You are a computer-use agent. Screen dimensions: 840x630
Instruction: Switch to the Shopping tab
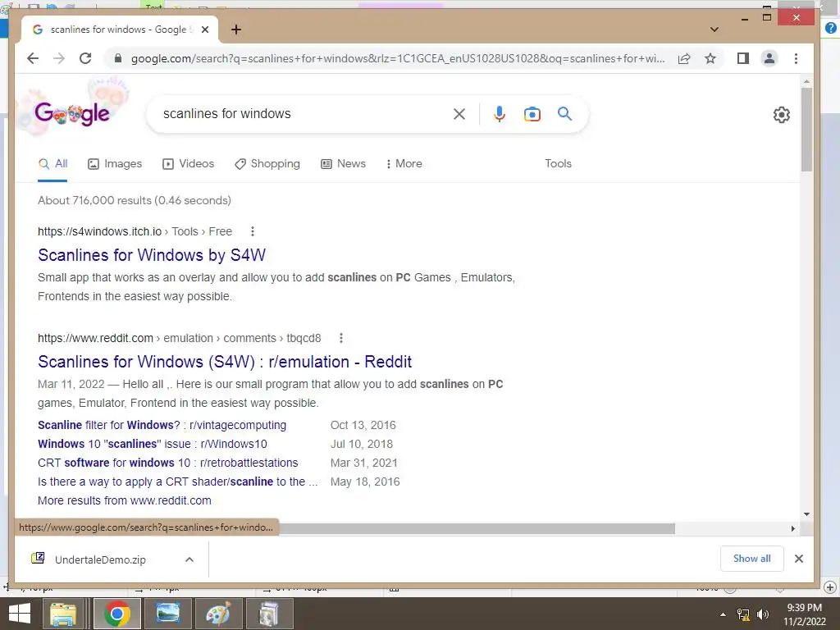point(267,164)
